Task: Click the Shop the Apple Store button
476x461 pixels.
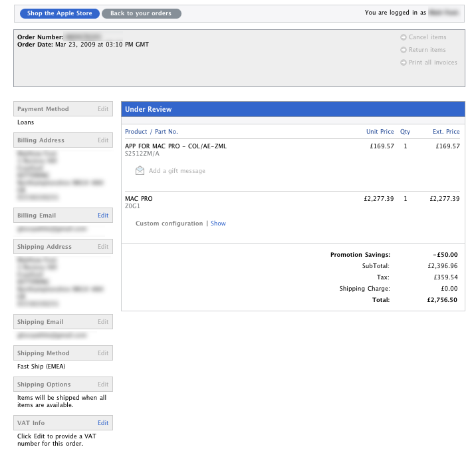Action: pos(60,13)
